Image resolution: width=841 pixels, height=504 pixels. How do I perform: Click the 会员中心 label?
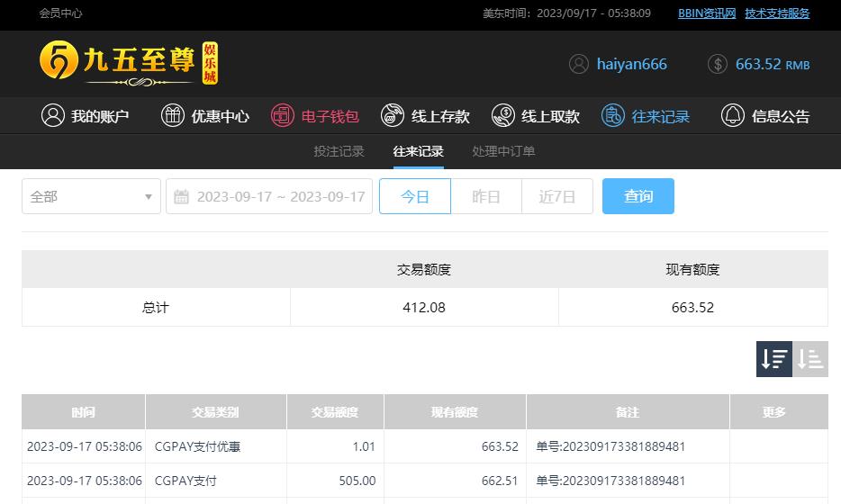(x=60, y=13)
